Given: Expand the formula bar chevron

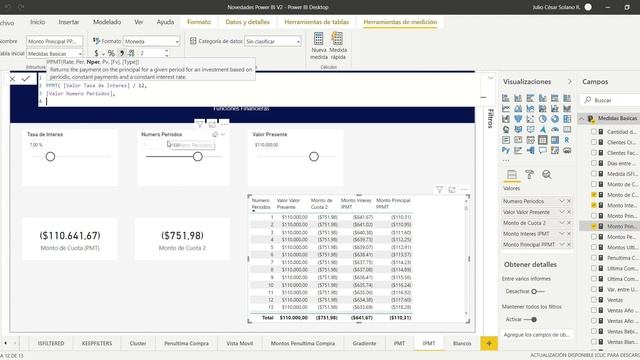Looking at the screenshot, I should pyautogui.click(x=490, y=78).
